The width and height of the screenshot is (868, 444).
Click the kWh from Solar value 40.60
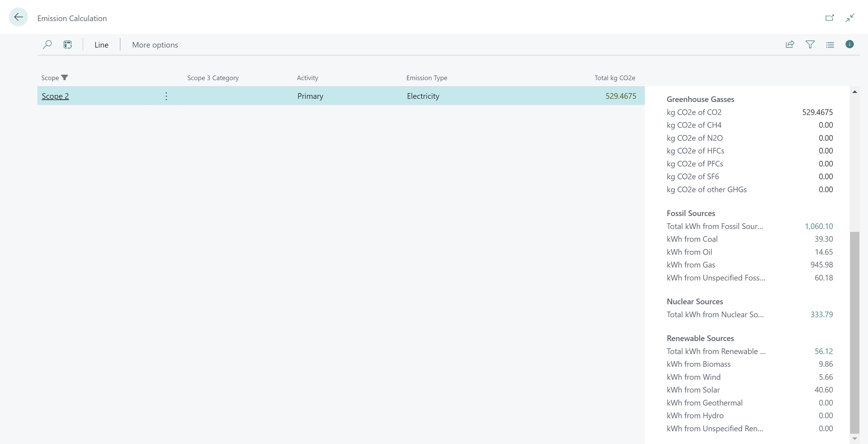[x=824, y=390]
